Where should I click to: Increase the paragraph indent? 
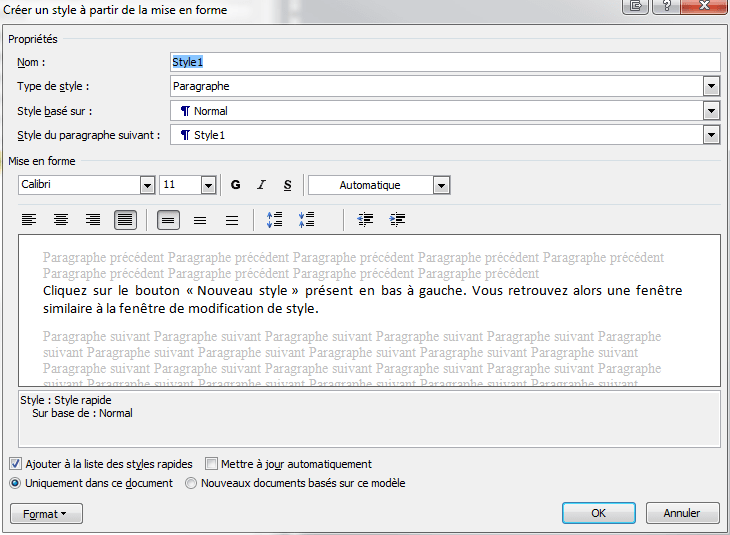tap(397, 219)
